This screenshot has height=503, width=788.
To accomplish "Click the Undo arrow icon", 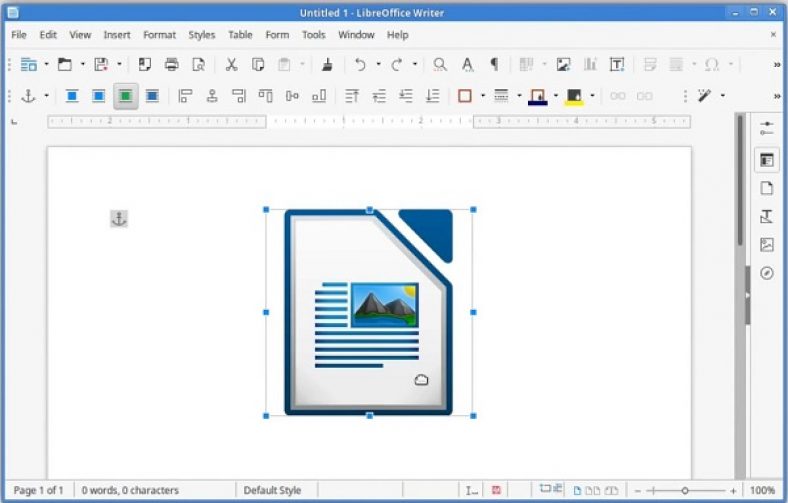I will pos(360,64).
